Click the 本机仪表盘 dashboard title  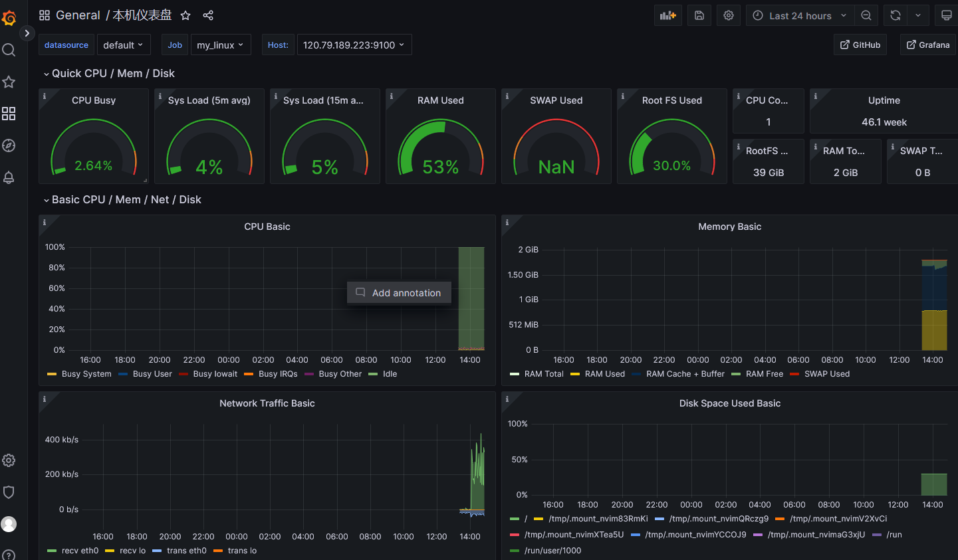142,15
